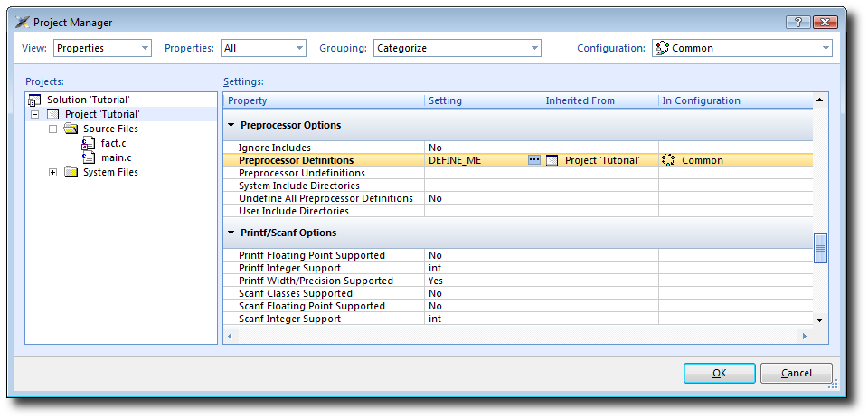Collapse the Preprocessor Options section
Image resolution: width=868 pixels, height=419 pixels.
[231, 125]
